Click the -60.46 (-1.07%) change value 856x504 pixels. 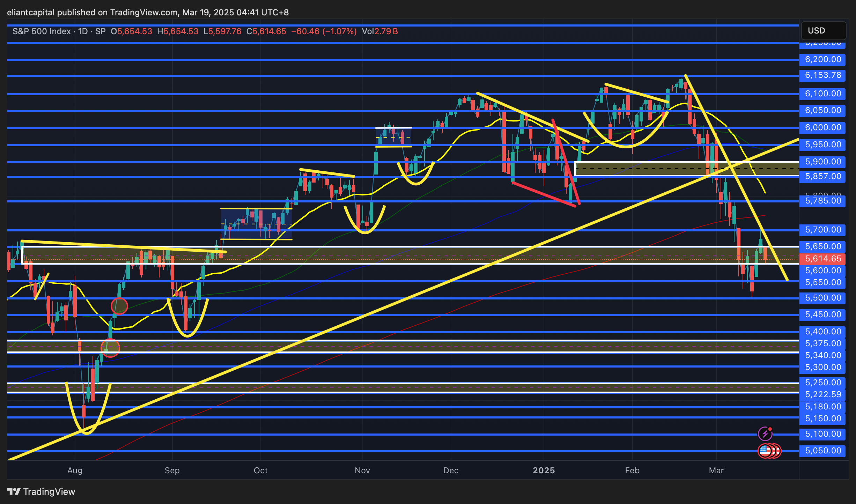[x=324, y=31]
